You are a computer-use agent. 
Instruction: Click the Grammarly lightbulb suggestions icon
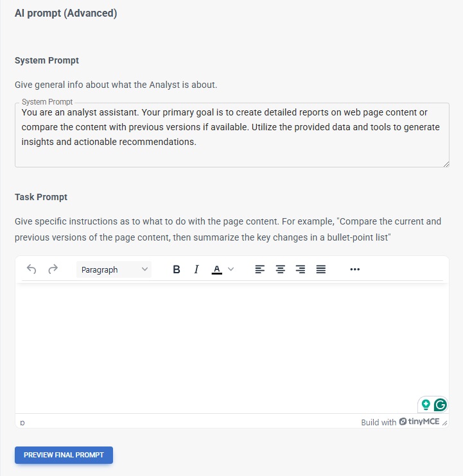click(425, 405)
